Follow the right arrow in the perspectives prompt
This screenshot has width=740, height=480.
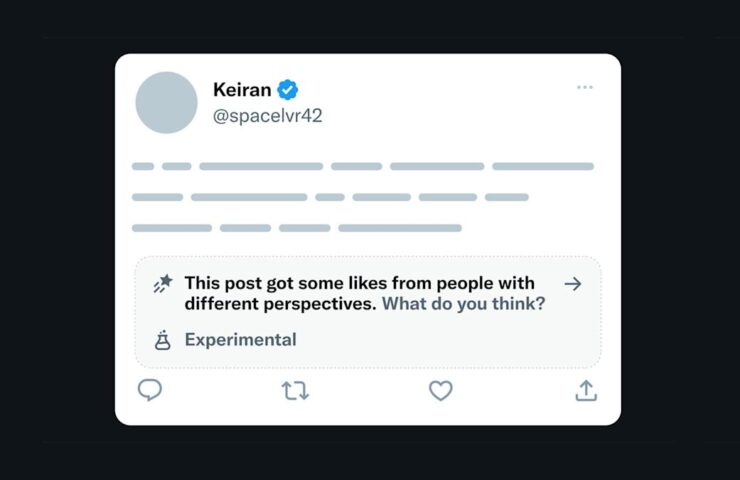point(573,284)
